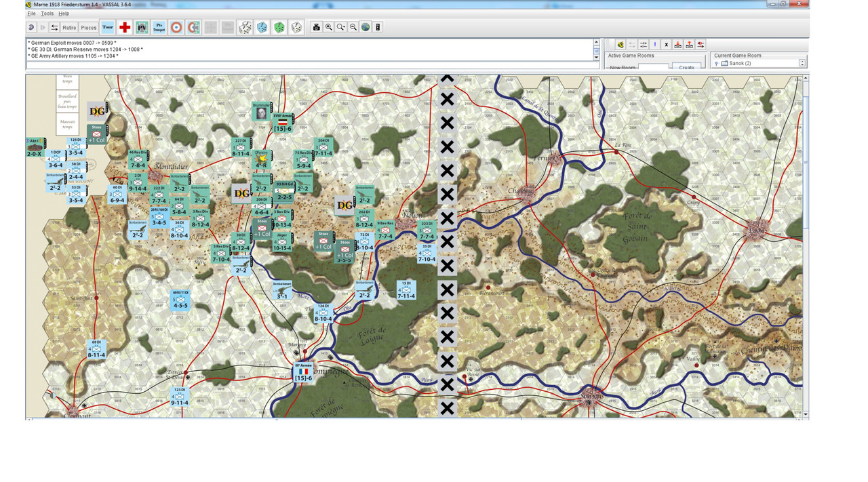Click the red upload-from-tray icon
The image size is (868, 482).
tap(689, 45)
